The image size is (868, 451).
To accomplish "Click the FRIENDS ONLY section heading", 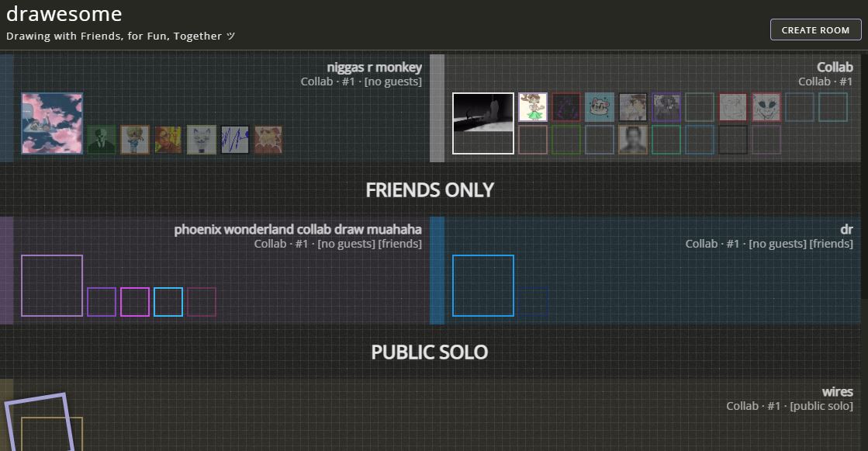I will pyautogui.click(x=430, y=190).
